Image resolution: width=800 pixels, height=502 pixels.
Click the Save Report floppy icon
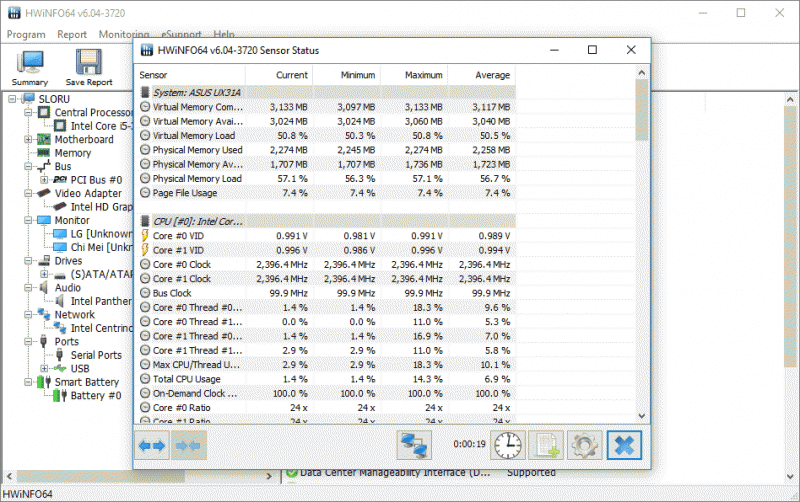89,62
